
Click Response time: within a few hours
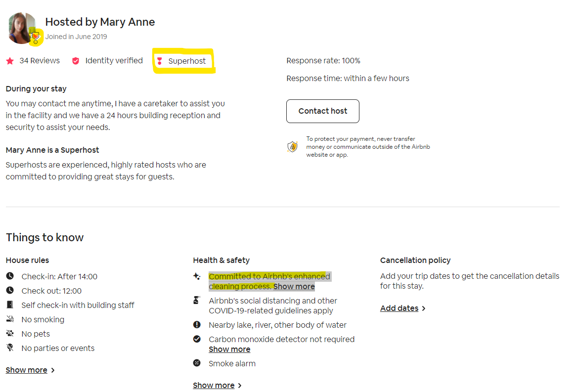coord(348,78)
